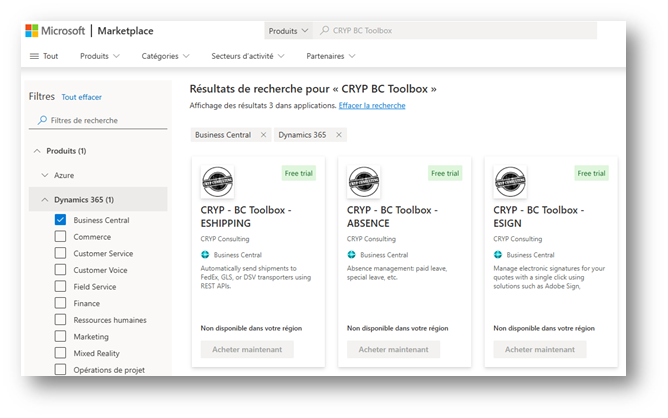Image resolution: width=668 pixels, height=418 pixels.
Task: Click the search magnifier icon in top bar
Action: (x=324, y=31)
